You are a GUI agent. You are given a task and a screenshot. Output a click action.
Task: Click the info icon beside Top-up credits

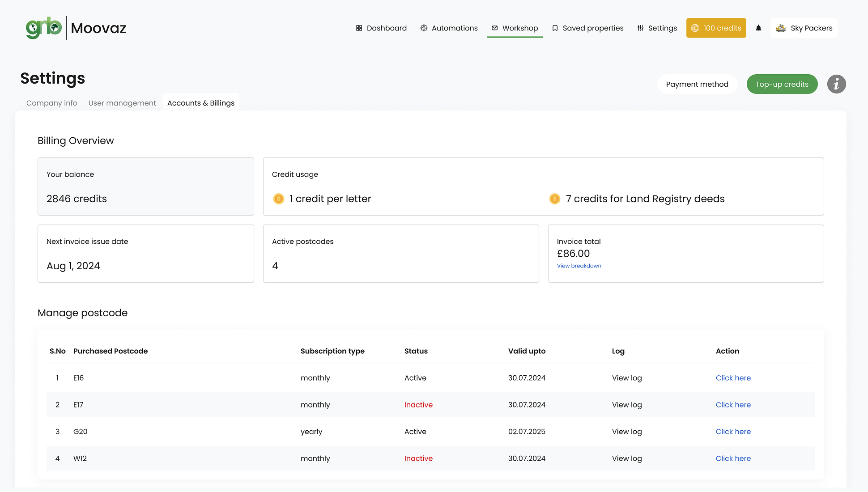(836, 84)
